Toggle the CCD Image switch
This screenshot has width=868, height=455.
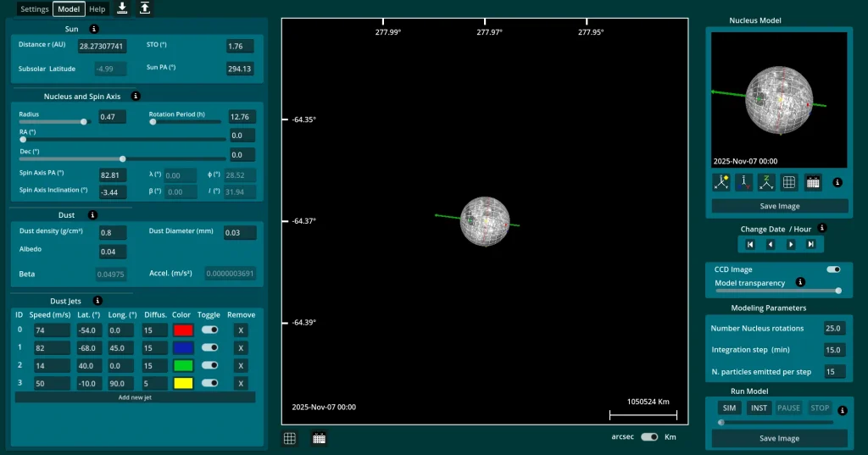coord(833,269)
